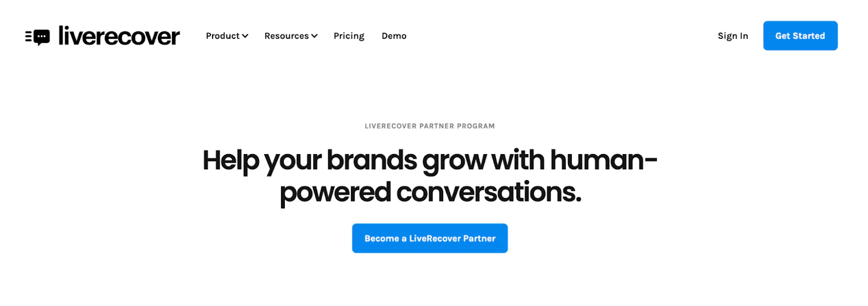Click the word 'Partner' in the blue hero button
The image size is (868, 306).
(479, 238)
